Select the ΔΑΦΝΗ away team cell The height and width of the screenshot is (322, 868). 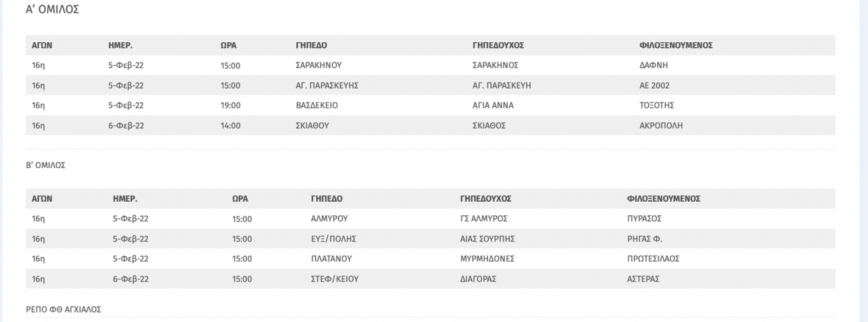(x=653, y=65)
